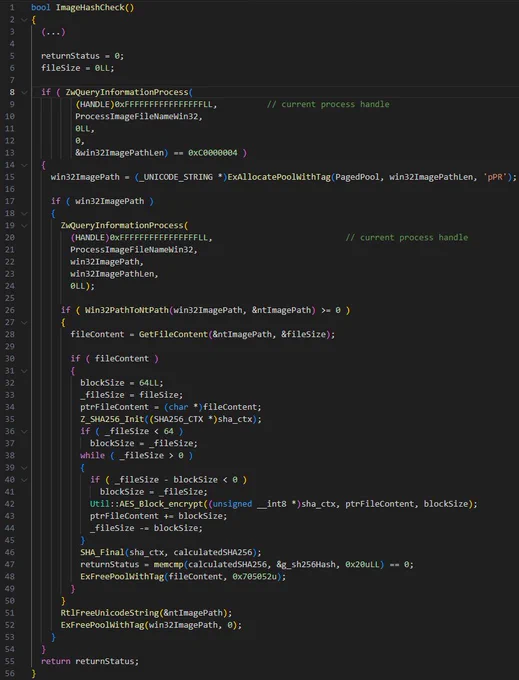
Task: Collapse the fold chevron at line 18
Action: [24, 213]
